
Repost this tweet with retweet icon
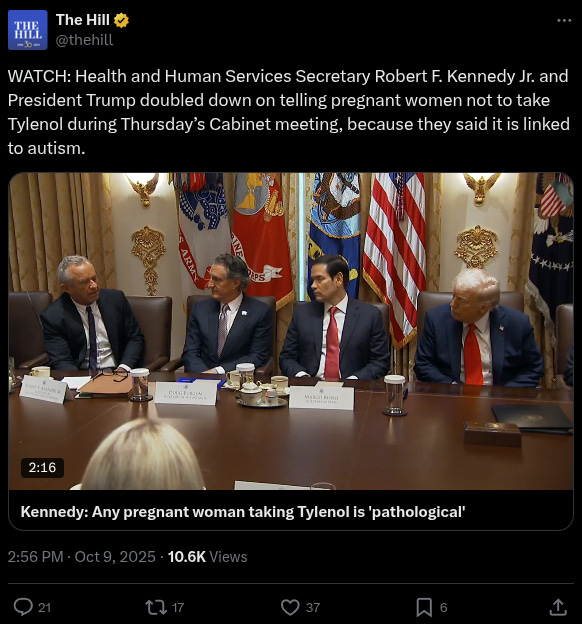[156, 607]
